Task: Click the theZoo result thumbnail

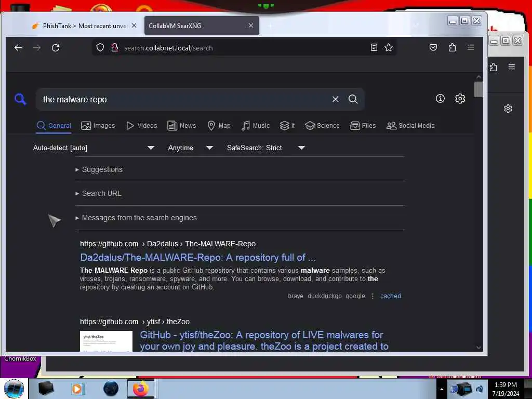Action: pyautogui.click(x=106, y=341)
